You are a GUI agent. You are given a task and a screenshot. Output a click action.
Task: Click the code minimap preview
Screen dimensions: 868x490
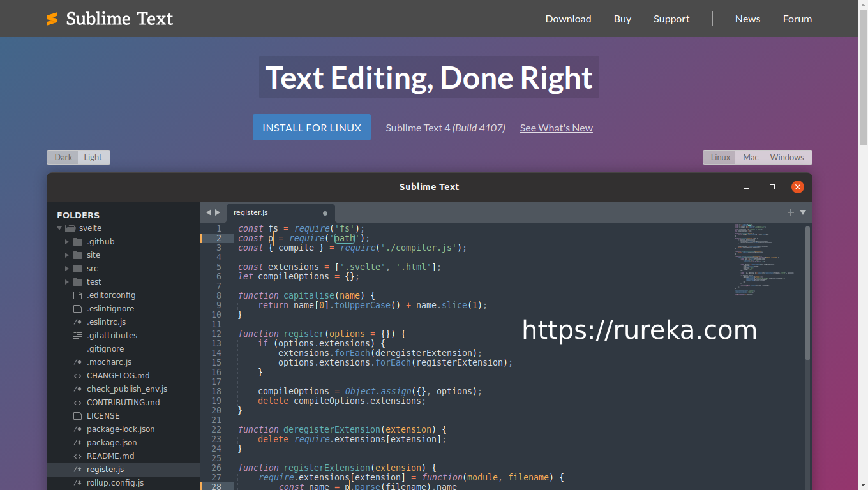[x=766, y=260]
